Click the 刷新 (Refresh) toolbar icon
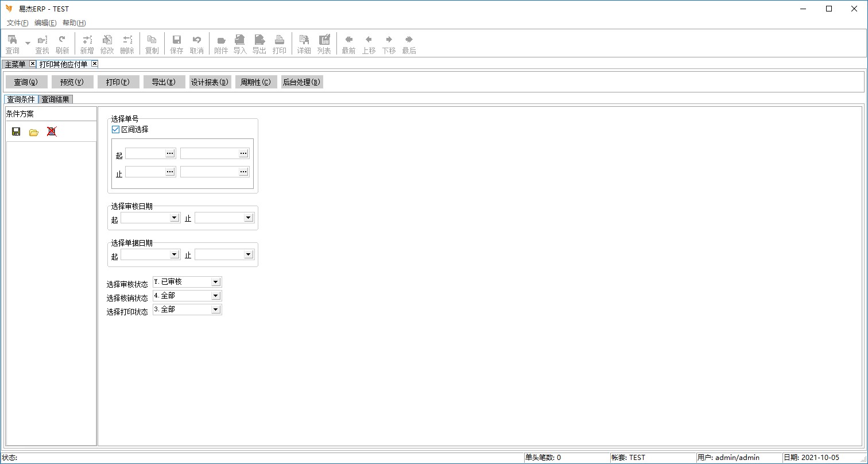This screenshot has width=868, height=464. [62, 44]
